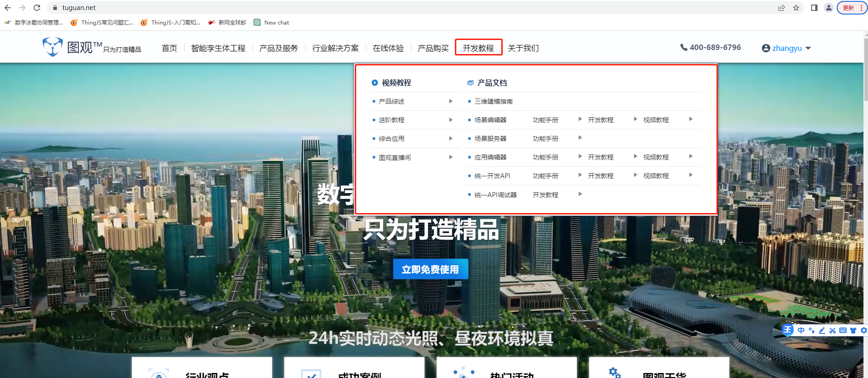The height and width of the screenshot is (378, 868).
Task: Toggle the IME 中 Chinese/English mode
Action: (801, 330)
